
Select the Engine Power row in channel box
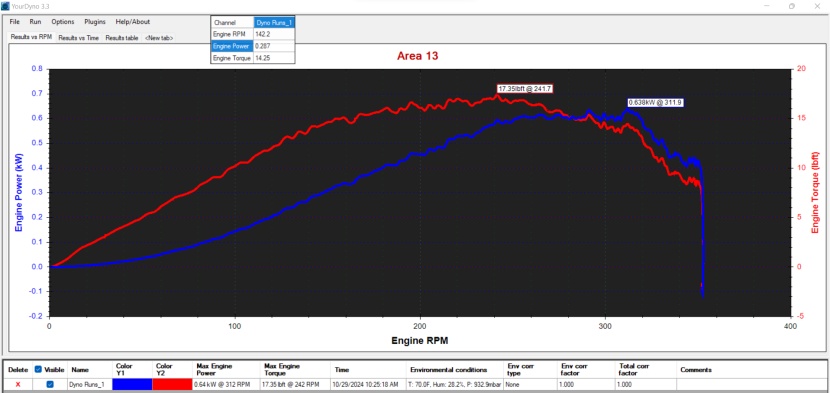[x=232, y=46]
